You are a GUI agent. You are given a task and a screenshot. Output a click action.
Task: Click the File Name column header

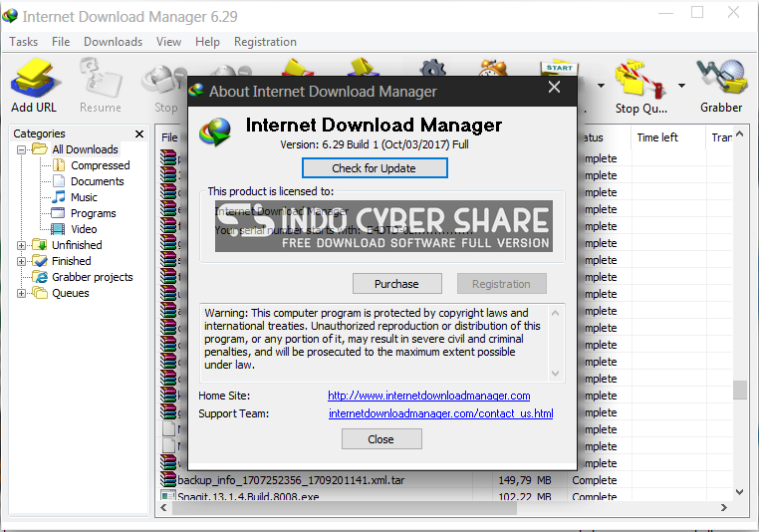tap(172, 137)
